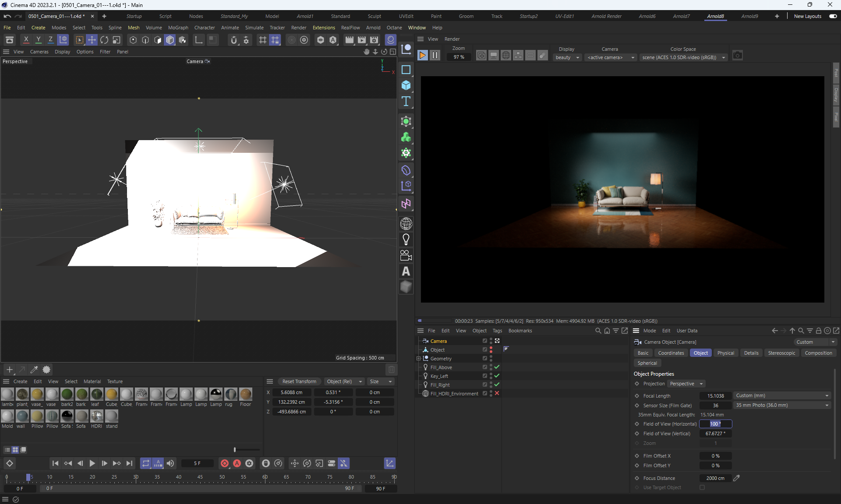Check the Use Target Object checkbox
The image size is (841, 504).
[702, 487]
